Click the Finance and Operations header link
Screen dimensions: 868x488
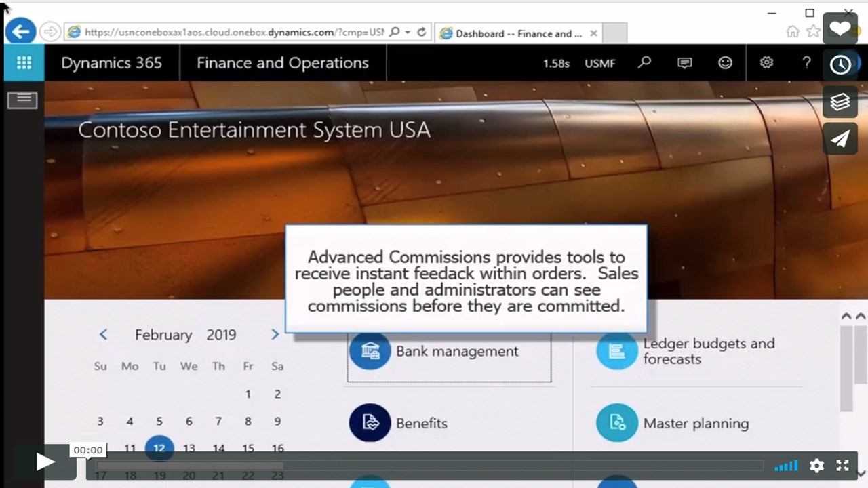tap(283, 63)
